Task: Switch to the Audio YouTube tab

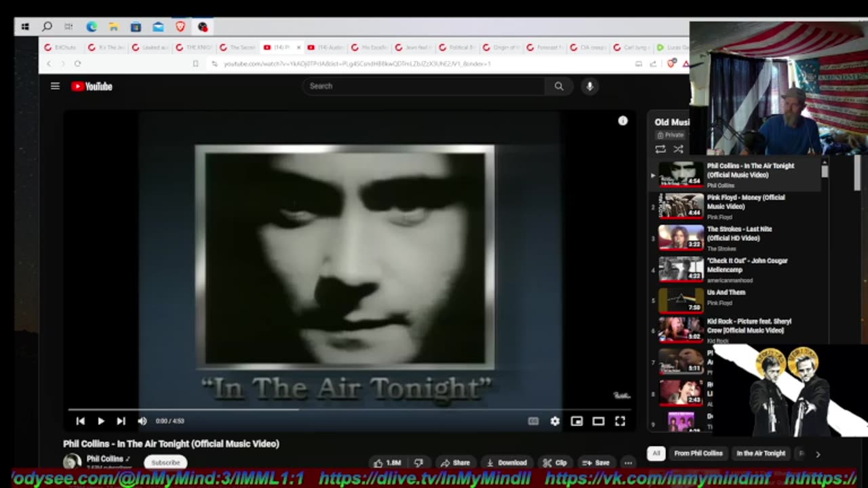Action: 327,47
